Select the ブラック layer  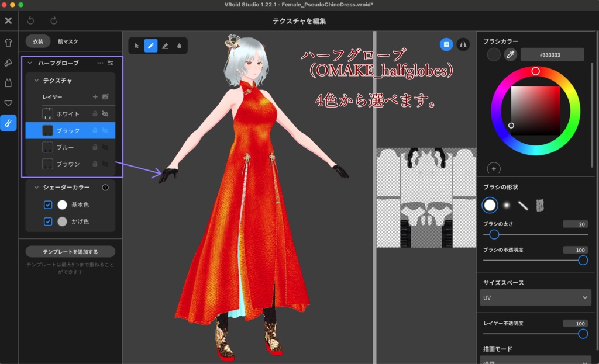(x=70, y=130)
